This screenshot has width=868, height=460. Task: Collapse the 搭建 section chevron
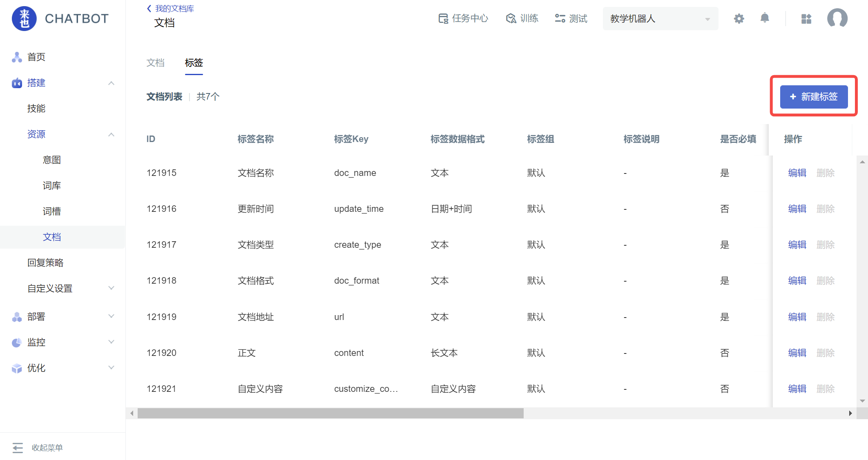pyautogui.click(x=111, y=83)
